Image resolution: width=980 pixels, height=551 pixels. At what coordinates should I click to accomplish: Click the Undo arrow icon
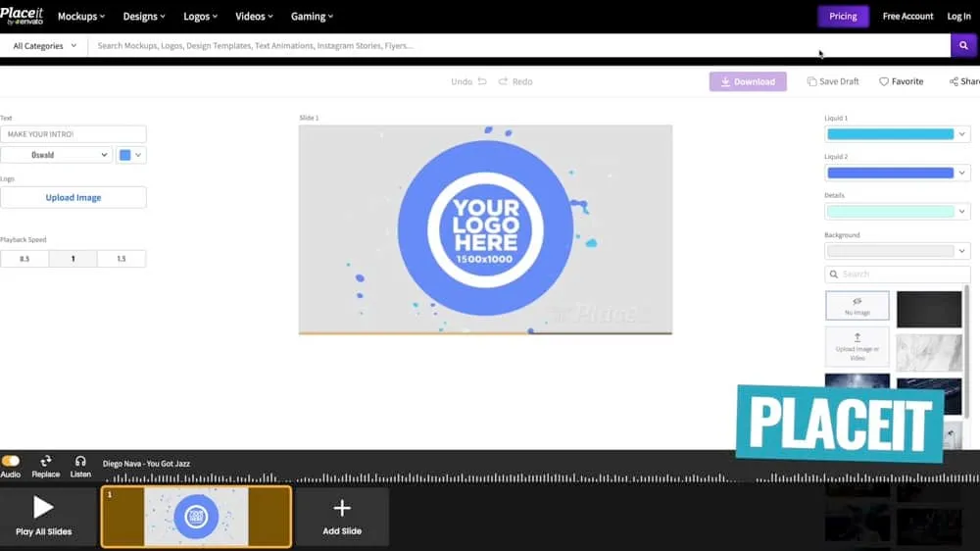point(482,81)
